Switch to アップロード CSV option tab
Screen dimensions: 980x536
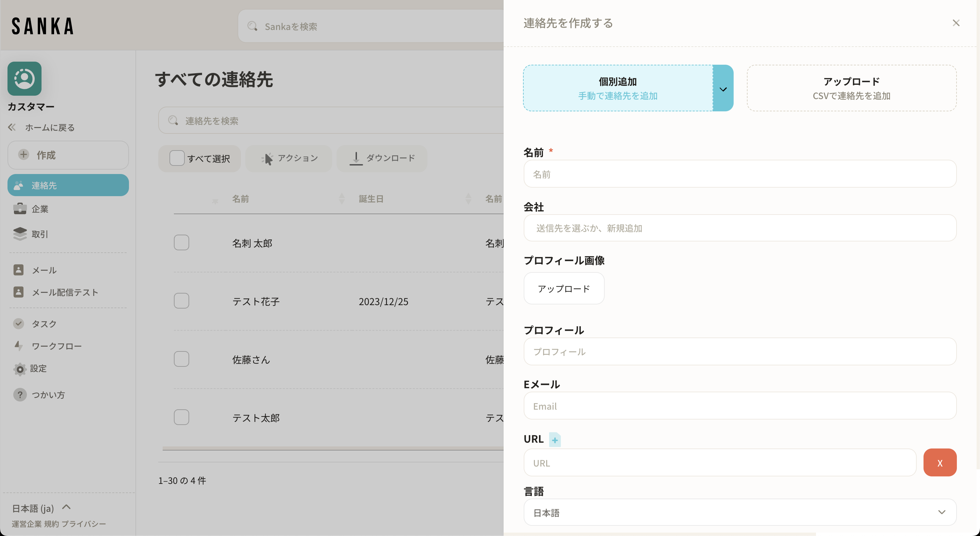click(x=851, y=88)
